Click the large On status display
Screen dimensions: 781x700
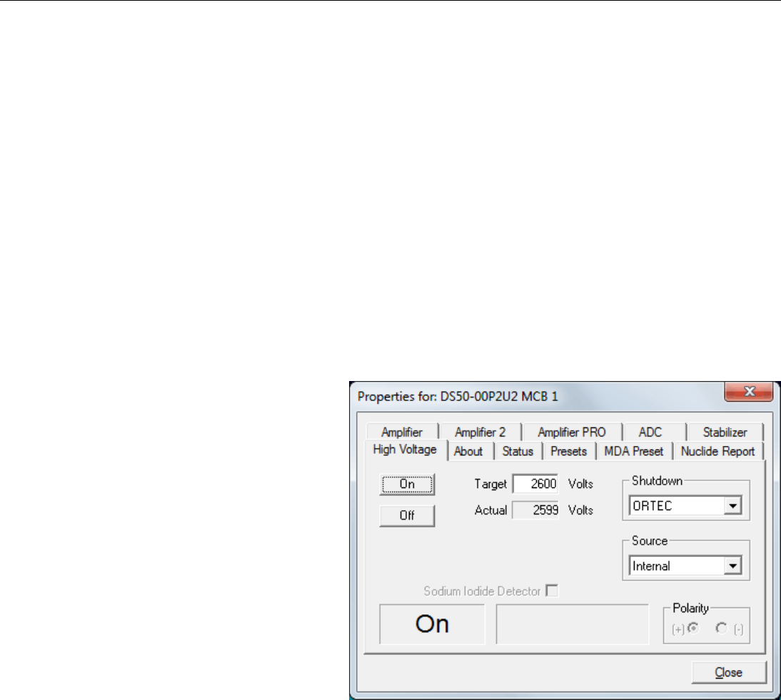[x=432, y=624]
